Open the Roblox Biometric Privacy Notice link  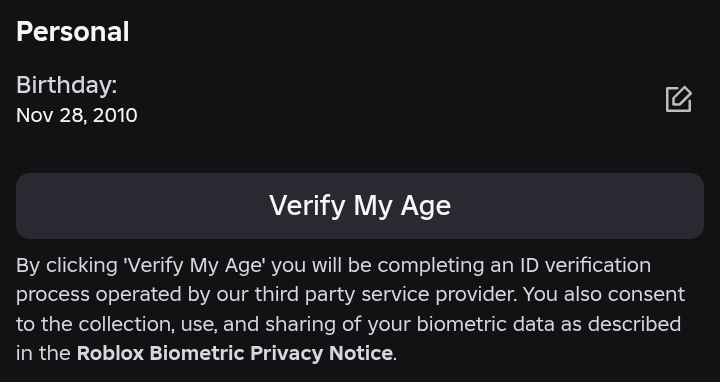[234, 353]
